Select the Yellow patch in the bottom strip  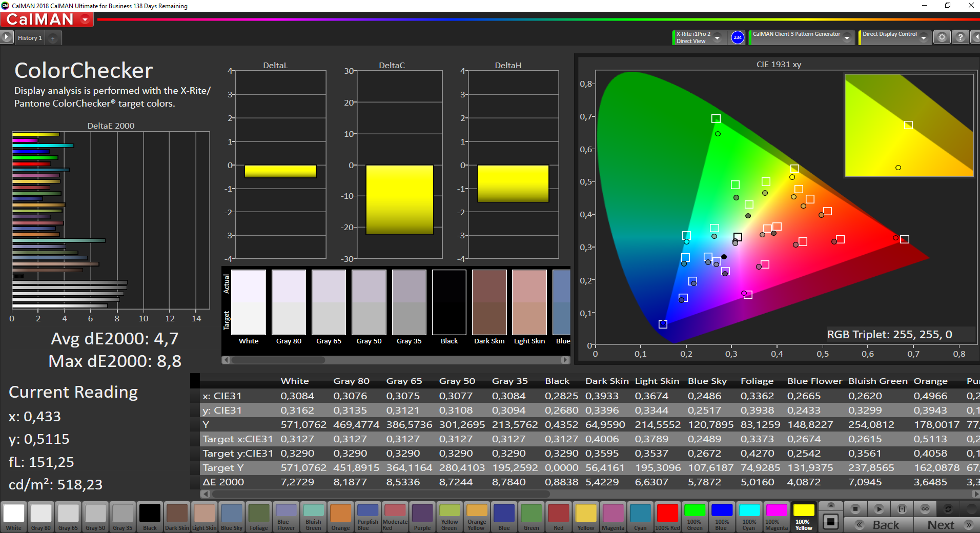point(586,517)
